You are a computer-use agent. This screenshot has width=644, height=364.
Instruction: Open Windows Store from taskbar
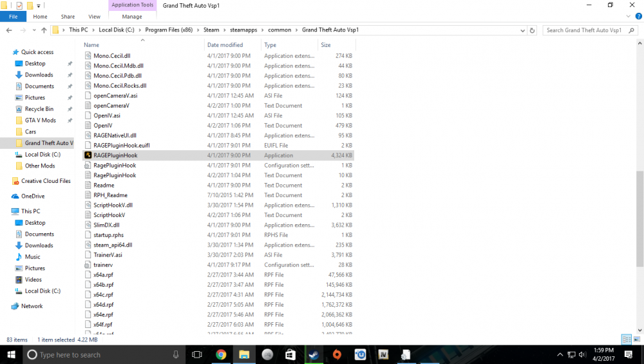290,354
